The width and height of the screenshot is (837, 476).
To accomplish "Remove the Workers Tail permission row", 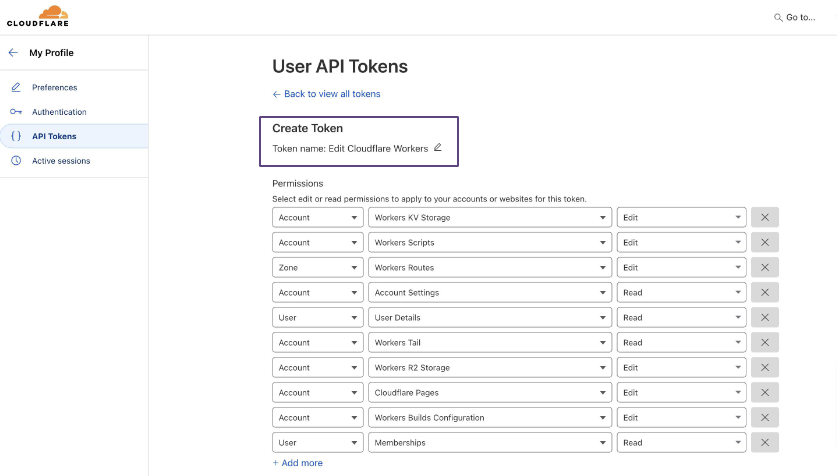I will 764,343.
